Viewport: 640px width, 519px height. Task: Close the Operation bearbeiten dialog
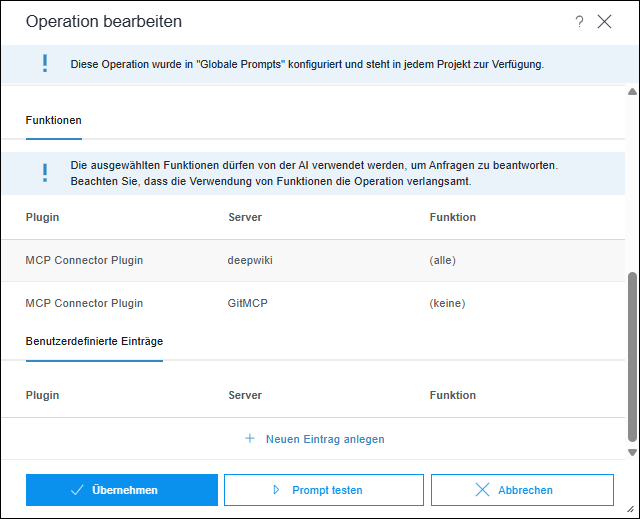(x=604, y=22)
